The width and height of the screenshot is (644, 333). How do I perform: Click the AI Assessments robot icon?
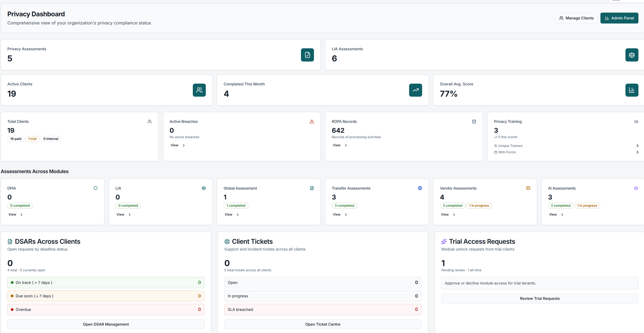tap(636, 188)
